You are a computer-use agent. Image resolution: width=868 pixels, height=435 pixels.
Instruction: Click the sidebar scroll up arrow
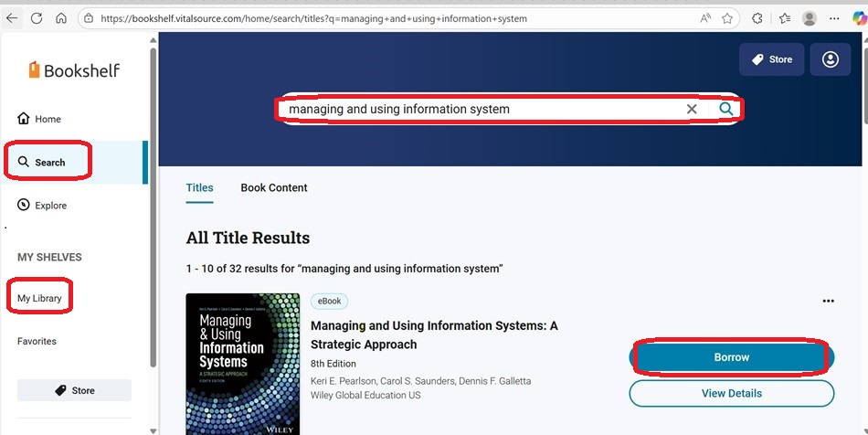[x=153, y=40]
